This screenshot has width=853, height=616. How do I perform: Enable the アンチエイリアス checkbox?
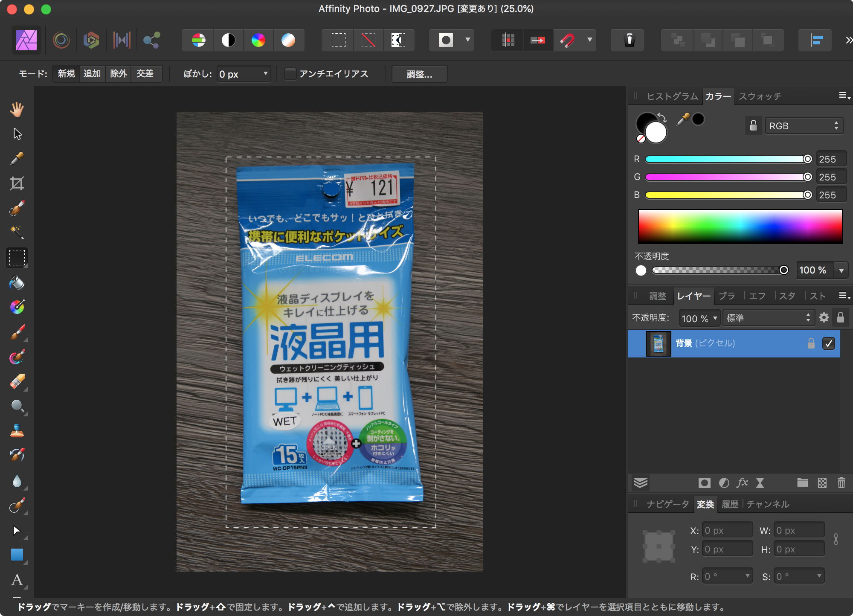click(290, 74)
